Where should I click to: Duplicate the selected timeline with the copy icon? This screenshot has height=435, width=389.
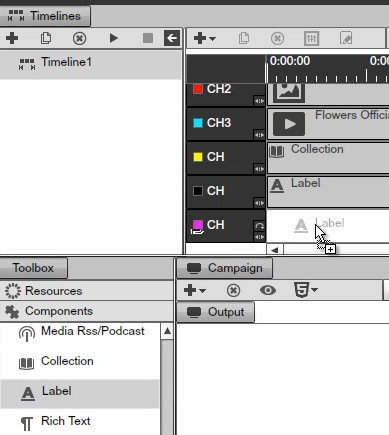coord(46,38)
